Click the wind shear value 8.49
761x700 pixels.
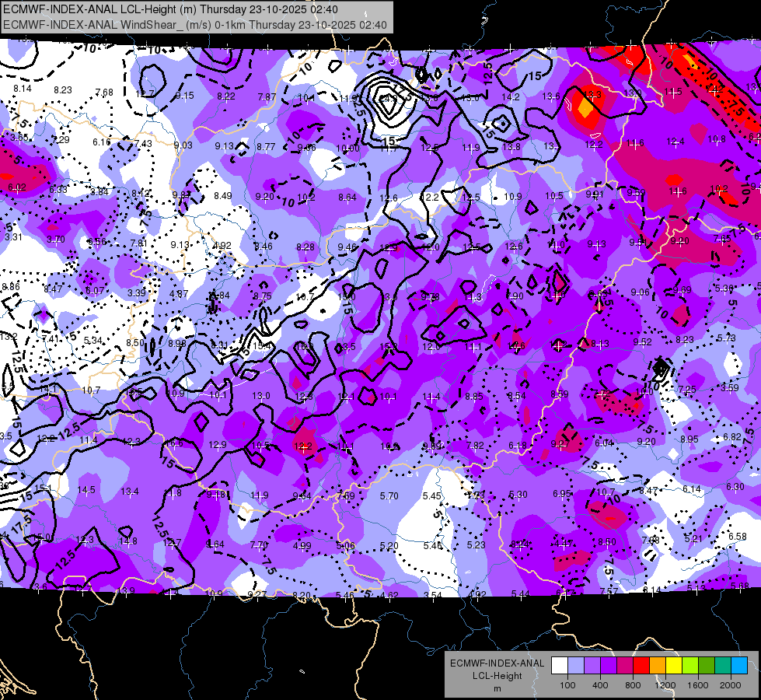coord(223,196)
